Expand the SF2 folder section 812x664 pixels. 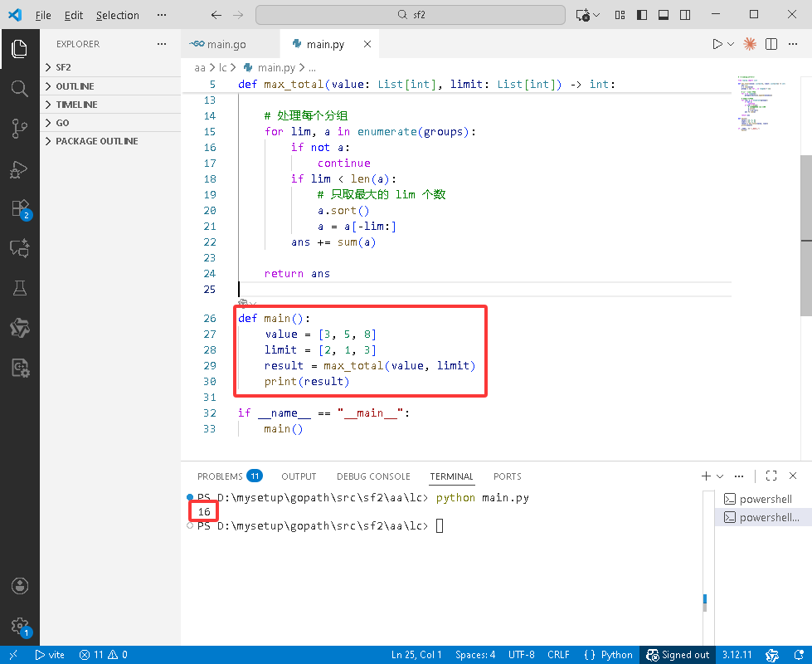(110, 67)
